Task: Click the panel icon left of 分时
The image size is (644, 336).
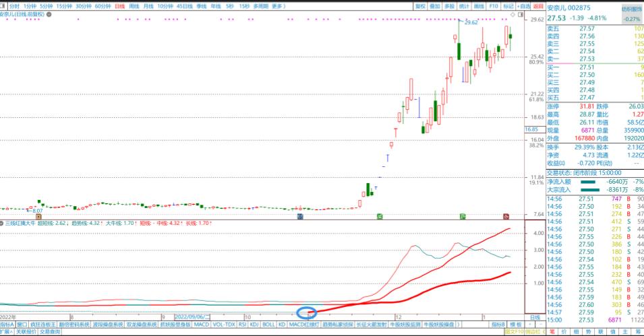Action: coord(3,6)
